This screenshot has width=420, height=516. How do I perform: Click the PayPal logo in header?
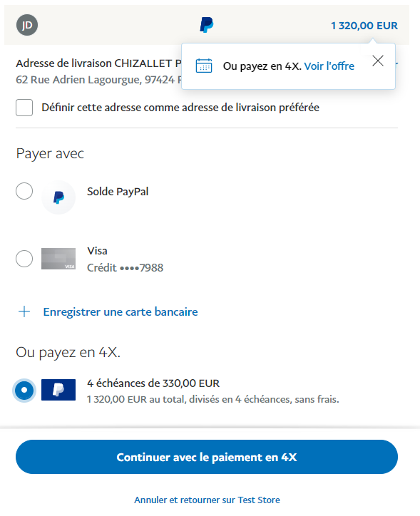click(x=207, y=25)
